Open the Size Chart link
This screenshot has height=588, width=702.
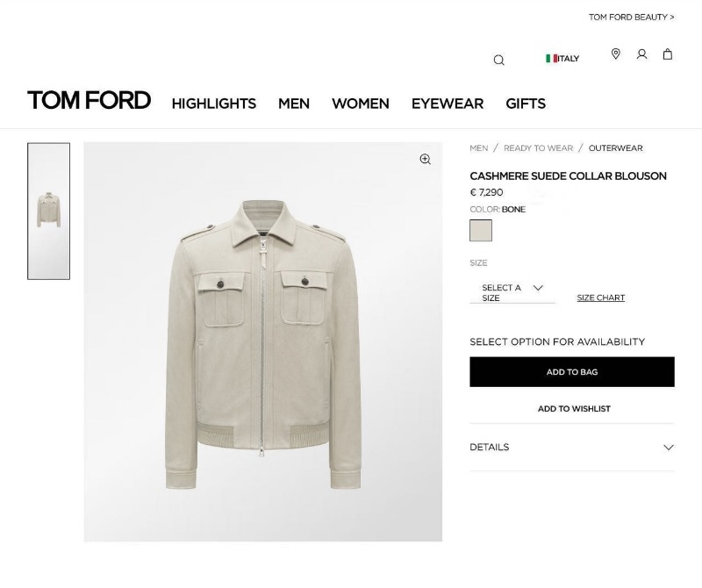[x=600, y=298]
